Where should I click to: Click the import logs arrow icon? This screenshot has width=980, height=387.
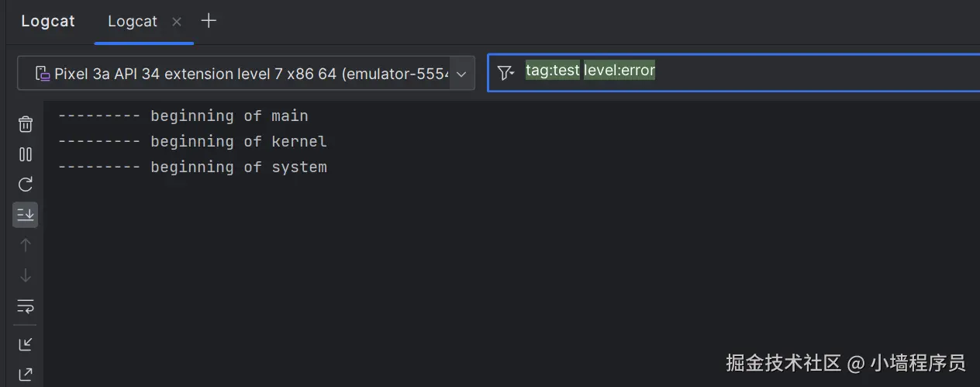tap(26, 344)
